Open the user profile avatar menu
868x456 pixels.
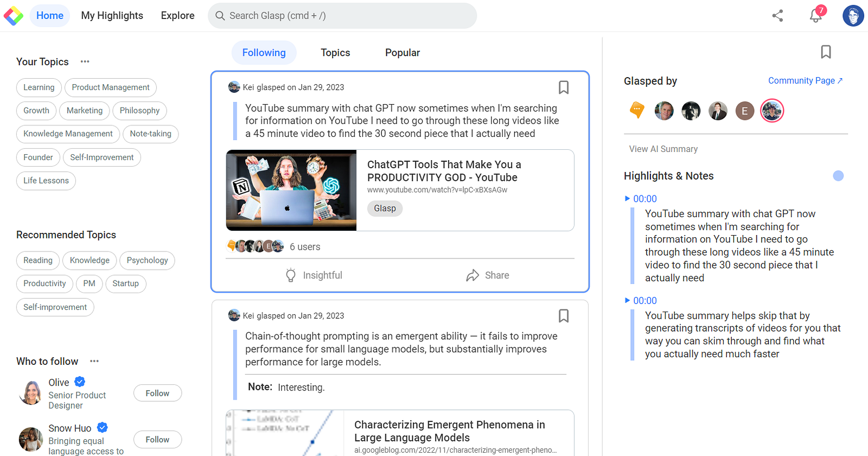tap(853, 16)
